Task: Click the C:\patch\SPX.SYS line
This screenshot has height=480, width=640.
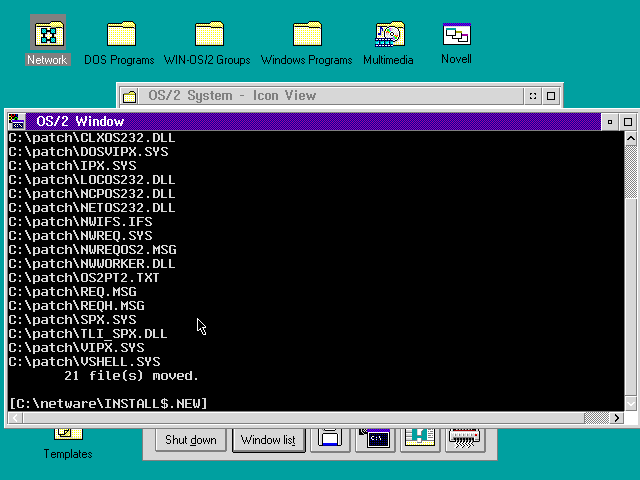Action: tap(72, 320)
